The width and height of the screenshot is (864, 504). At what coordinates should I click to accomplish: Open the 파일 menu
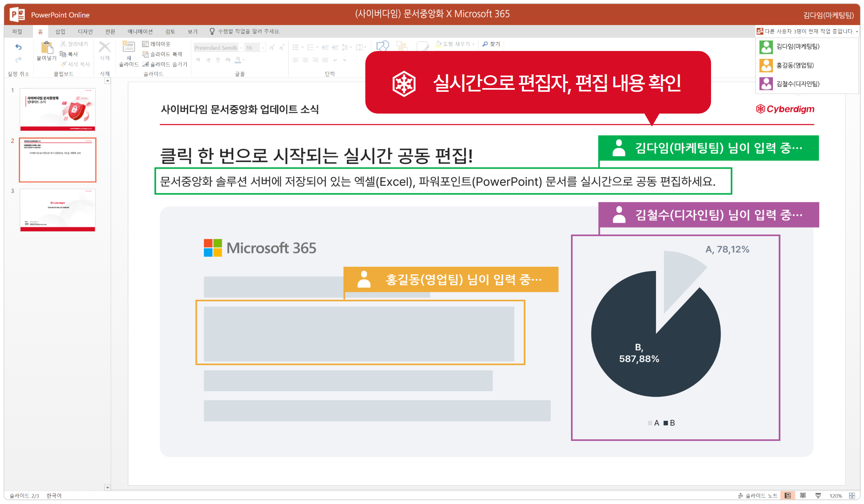[x=18, y=31]
